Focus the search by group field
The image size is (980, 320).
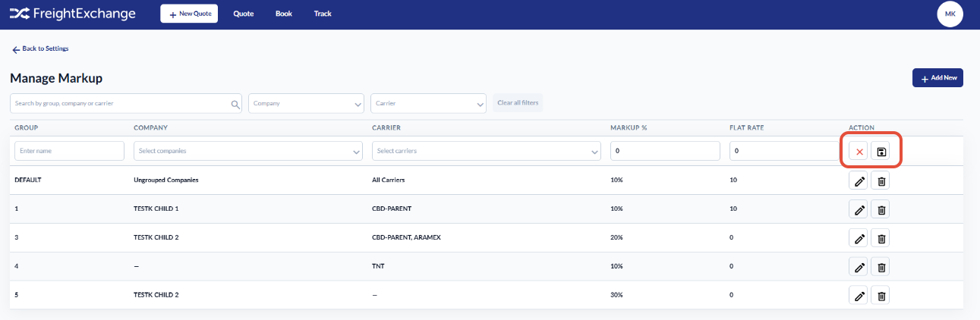click(x=126, y=103)
